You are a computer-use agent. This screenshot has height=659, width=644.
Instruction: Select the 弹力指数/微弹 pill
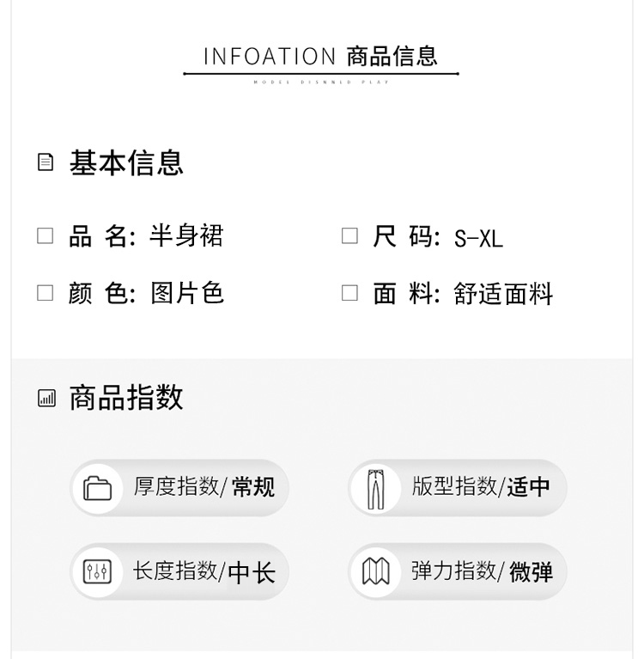(x=458, y=571)
